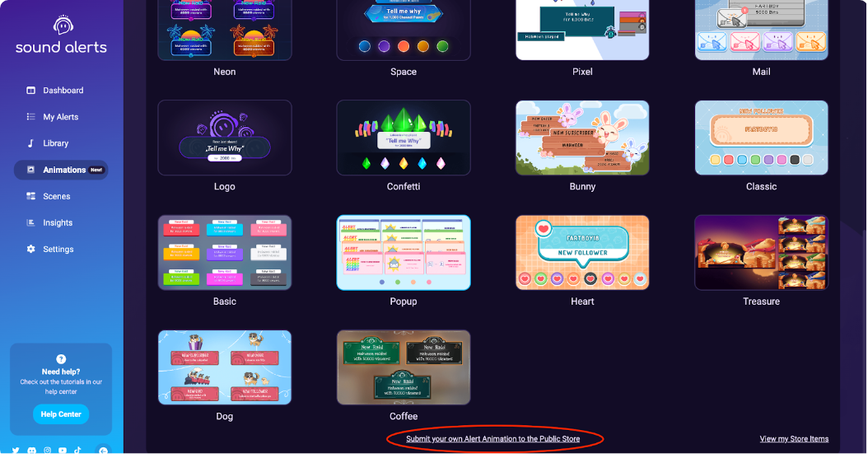Go to the Scenes section
This screenshot has height=458, width=868.
57,196
